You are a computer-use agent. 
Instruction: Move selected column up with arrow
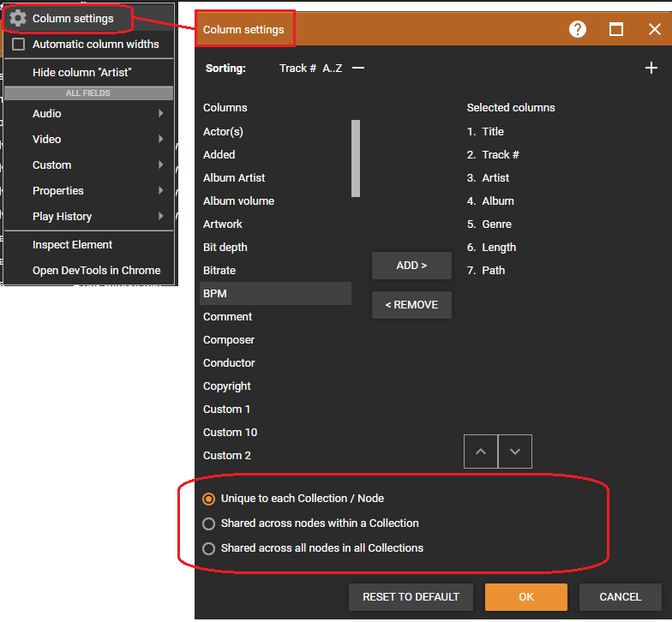481,452
